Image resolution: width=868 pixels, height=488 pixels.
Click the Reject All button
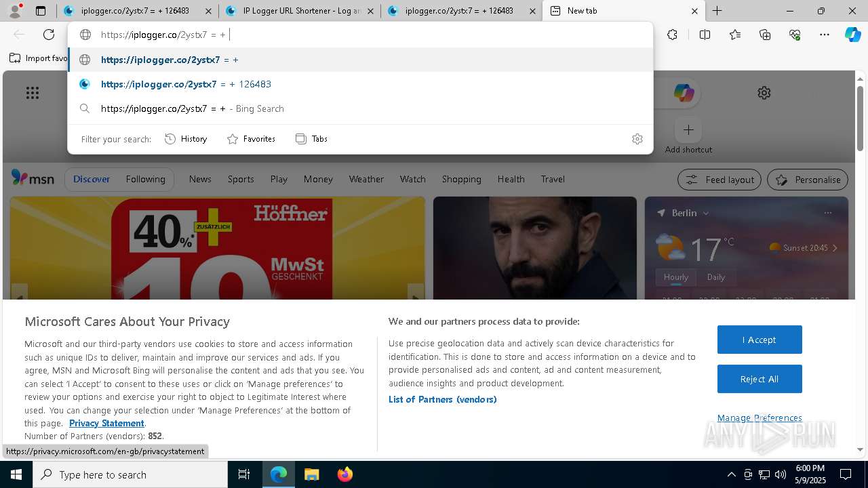(x=759, y=379)
